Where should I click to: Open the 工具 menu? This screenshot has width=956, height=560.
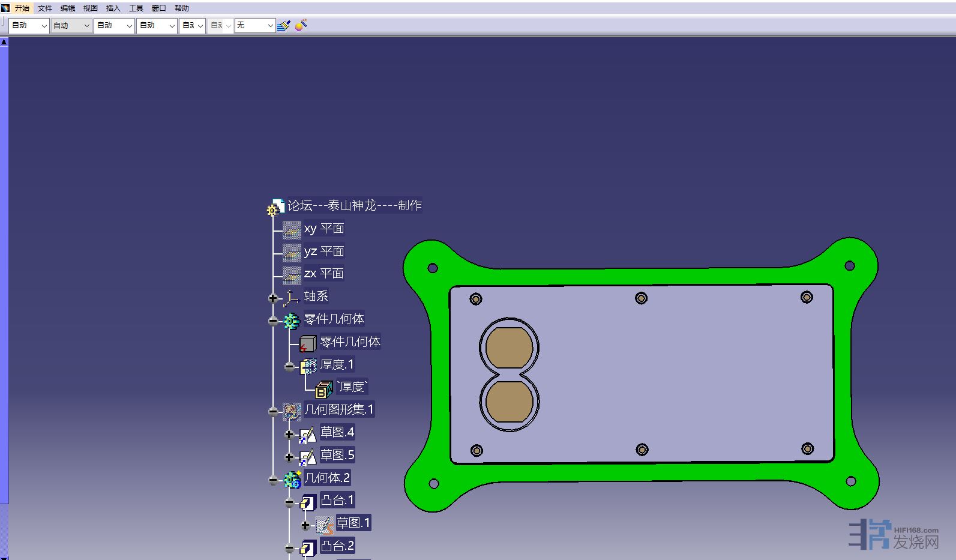coord(136,8)
